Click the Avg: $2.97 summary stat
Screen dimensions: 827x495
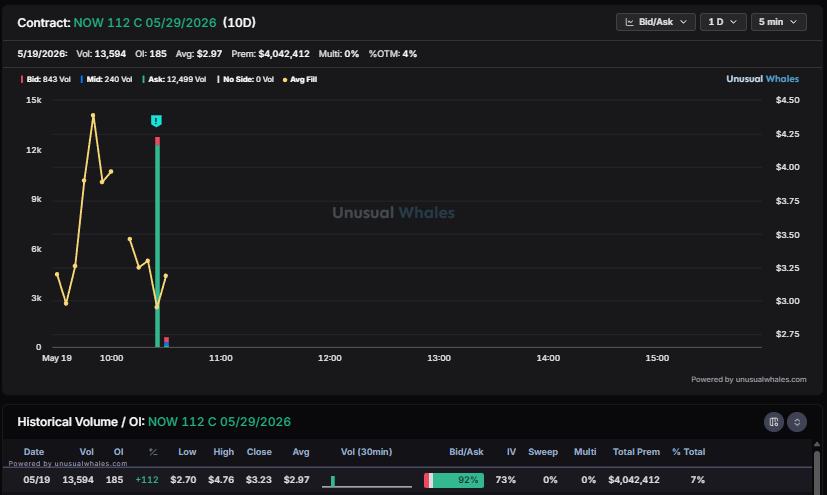click(x=198, y=54)
